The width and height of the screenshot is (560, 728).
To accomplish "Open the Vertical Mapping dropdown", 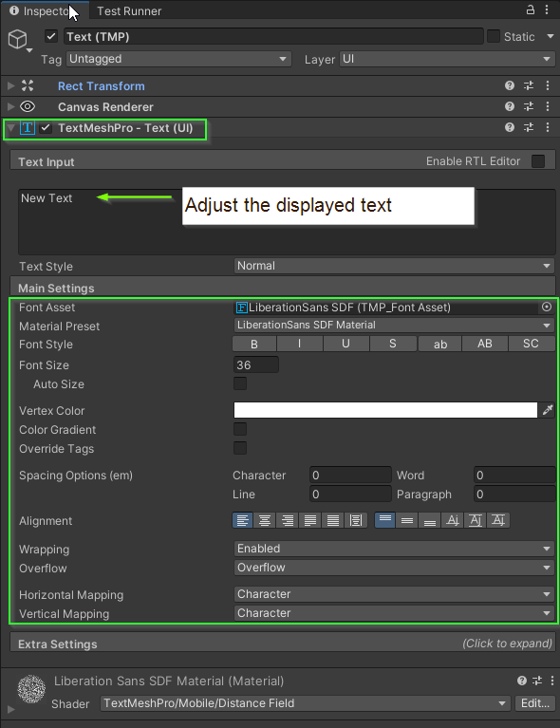I will 394,613.
